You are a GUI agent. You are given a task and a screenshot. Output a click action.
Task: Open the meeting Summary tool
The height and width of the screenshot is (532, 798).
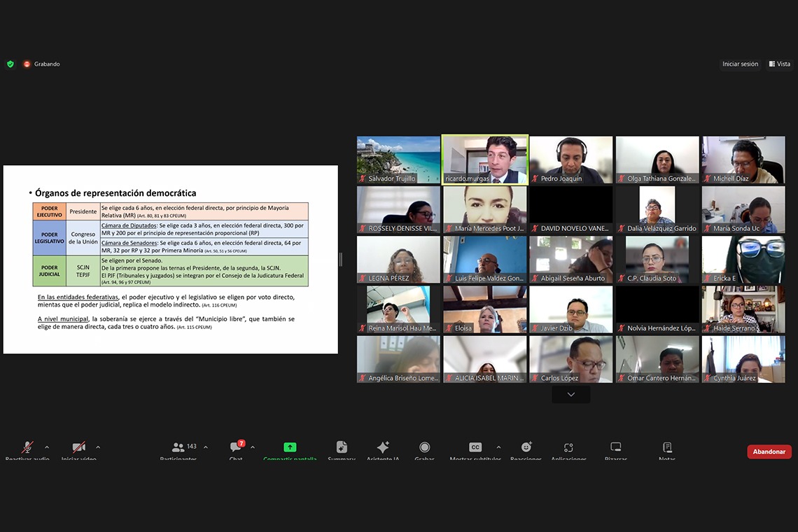click(342, 448)
